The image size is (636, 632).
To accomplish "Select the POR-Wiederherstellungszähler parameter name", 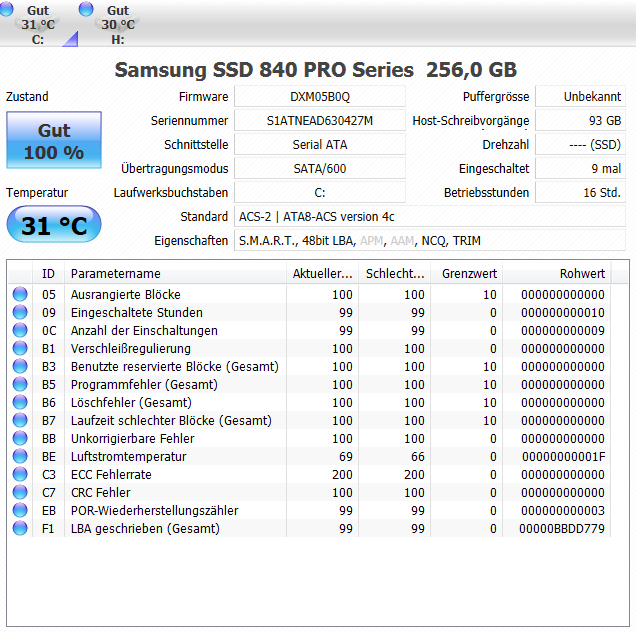I will [155, 510].
